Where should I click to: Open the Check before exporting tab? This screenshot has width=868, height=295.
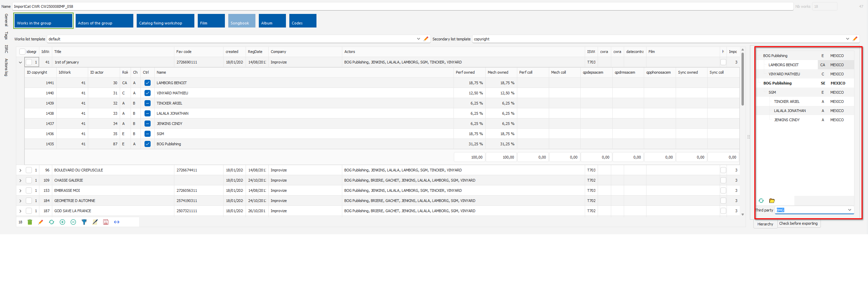click(798, 224)
